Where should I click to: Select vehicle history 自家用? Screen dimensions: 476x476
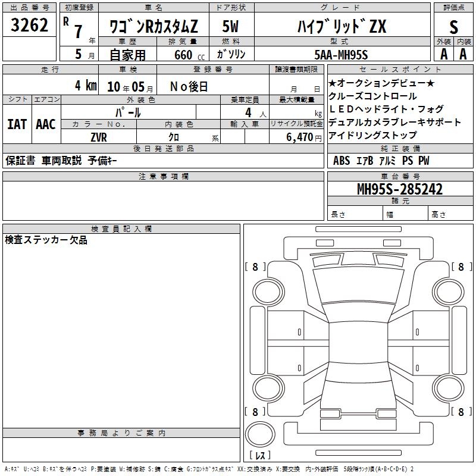[x=127, y=55]
